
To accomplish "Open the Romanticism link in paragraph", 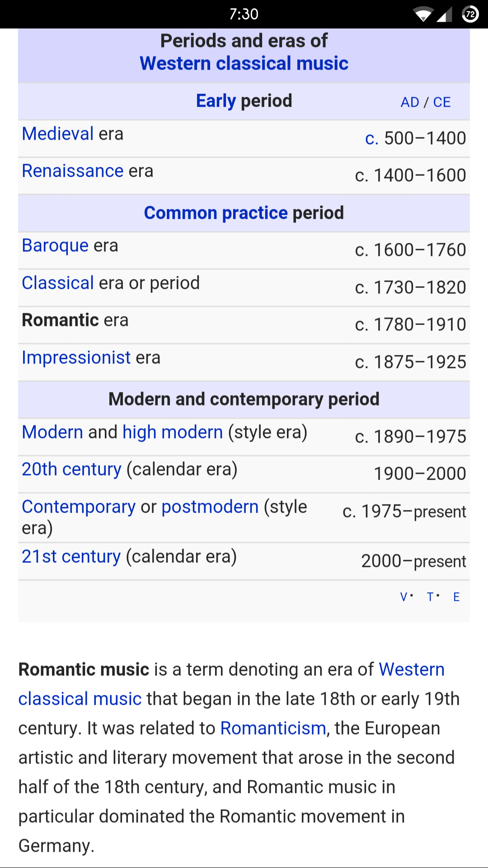I will tap(273, 728).
